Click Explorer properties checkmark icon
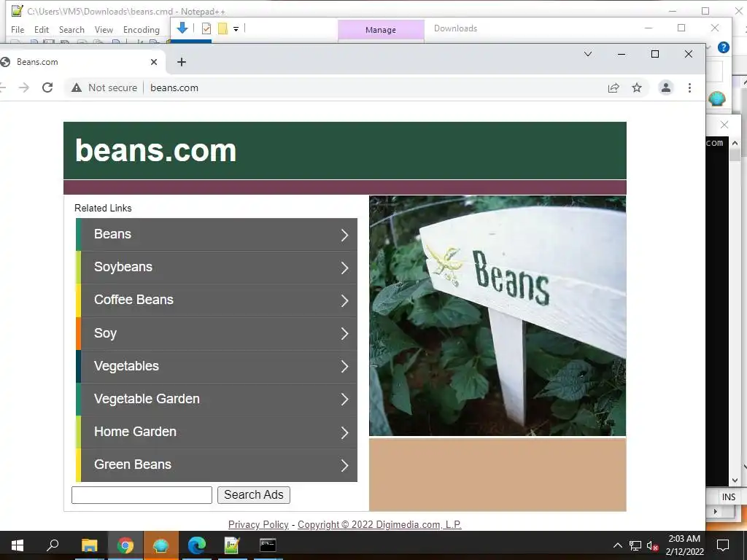Viewport: 747px width, 560px height. (x=206, y=28)
